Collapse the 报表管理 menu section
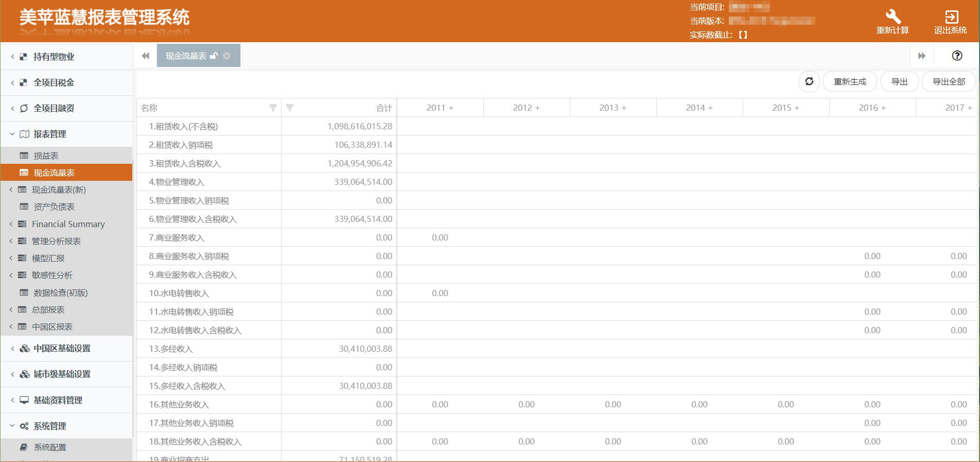 point(50,134)
